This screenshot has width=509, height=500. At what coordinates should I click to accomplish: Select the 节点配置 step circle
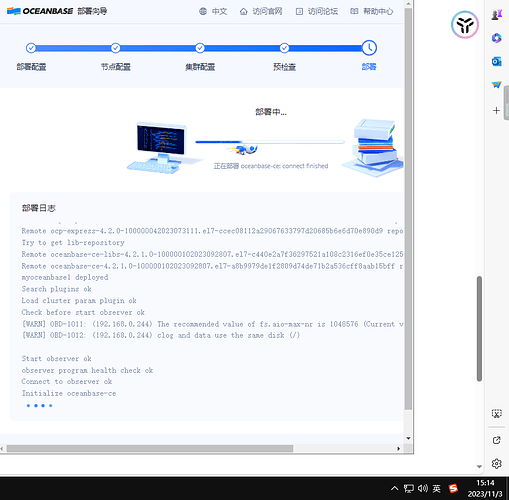116,48
